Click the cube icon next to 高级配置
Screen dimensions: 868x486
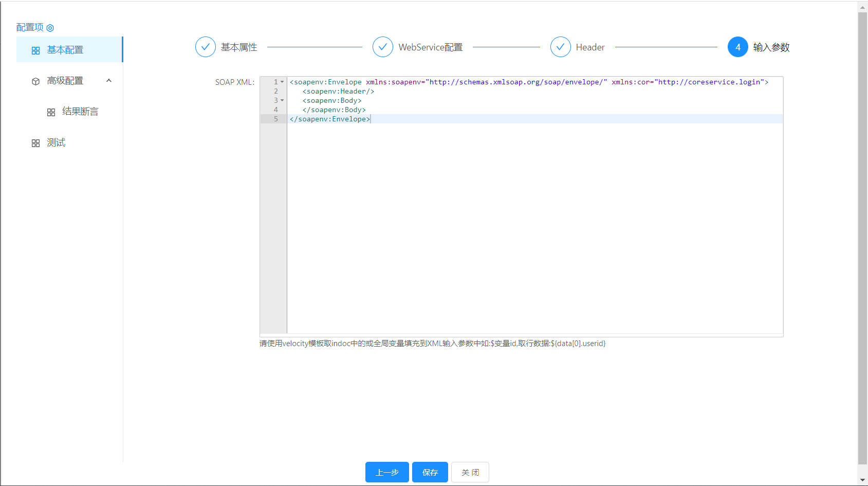tap(35, 81)
